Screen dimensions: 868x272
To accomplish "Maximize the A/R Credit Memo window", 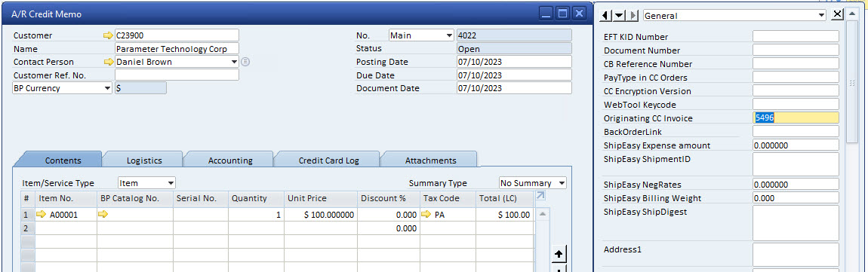I will click(x=562, y=14).
